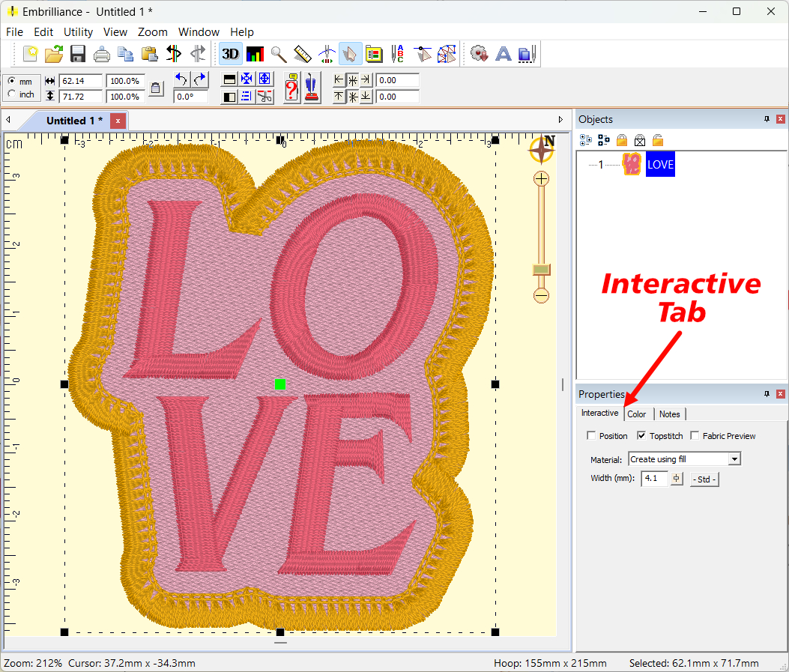The width and height of the screenshot is (789, 672).
Task: Click the open padlock unlock icon
Action: point(658,140)
